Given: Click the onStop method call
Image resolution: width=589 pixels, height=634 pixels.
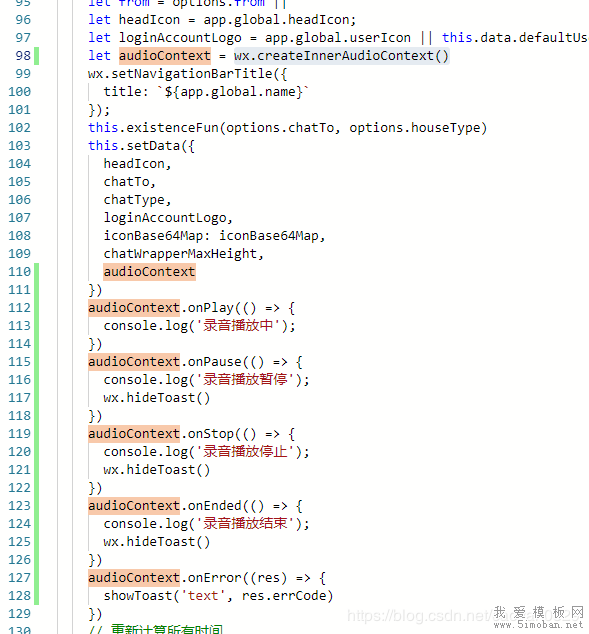Looking at the screenshot, I should pyautogui.click(x=211, y=433).
